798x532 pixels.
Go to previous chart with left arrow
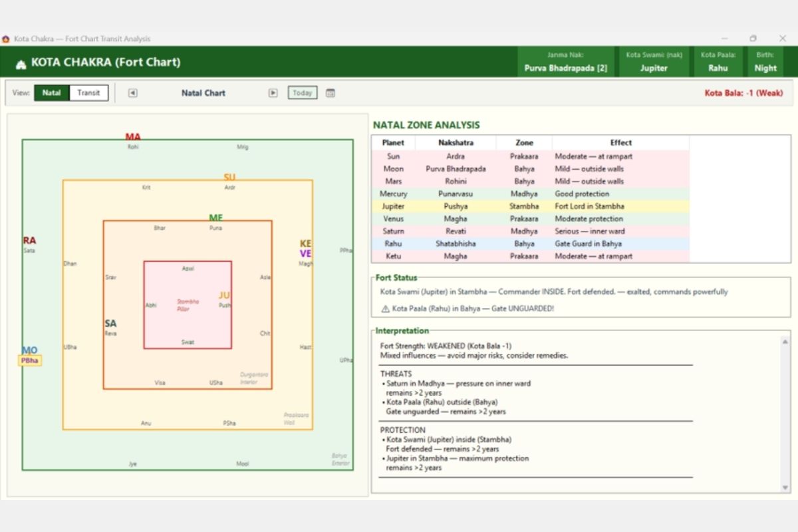point(133,93)
